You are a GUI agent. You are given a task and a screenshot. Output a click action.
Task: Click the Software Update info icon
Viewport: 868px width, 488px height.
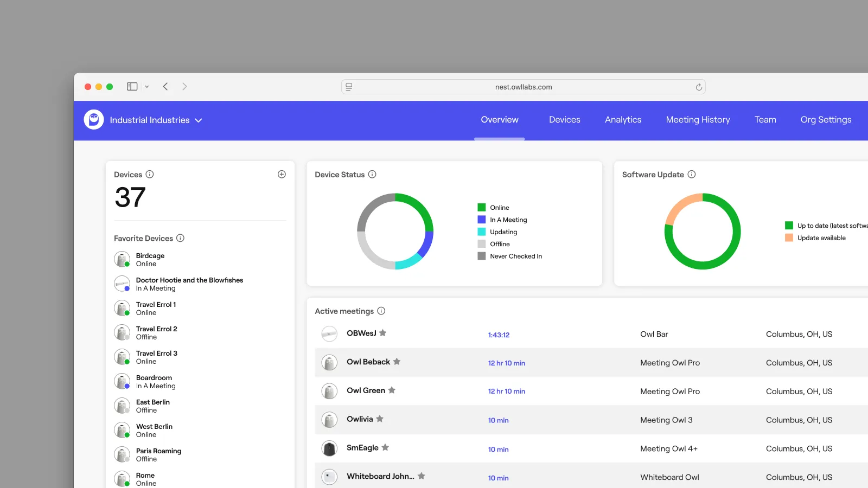pos(692,174)
